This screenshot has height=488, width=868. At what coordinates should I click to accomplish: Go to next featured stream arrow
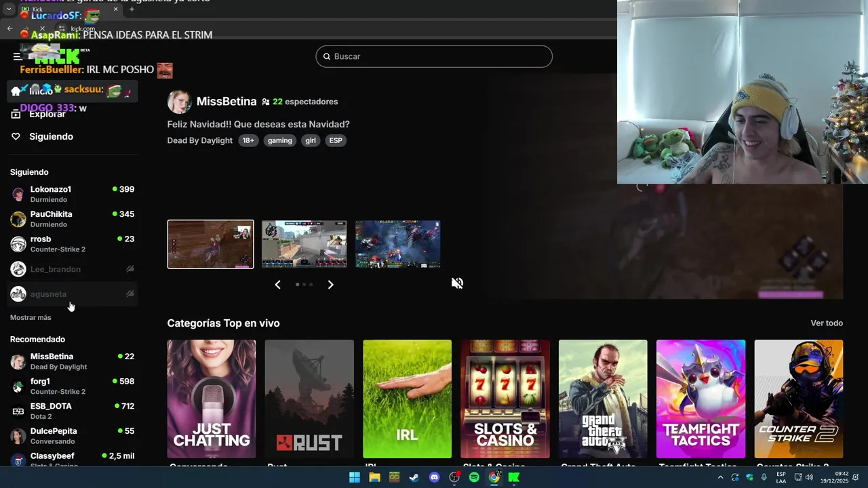click(x=330, y=285)
